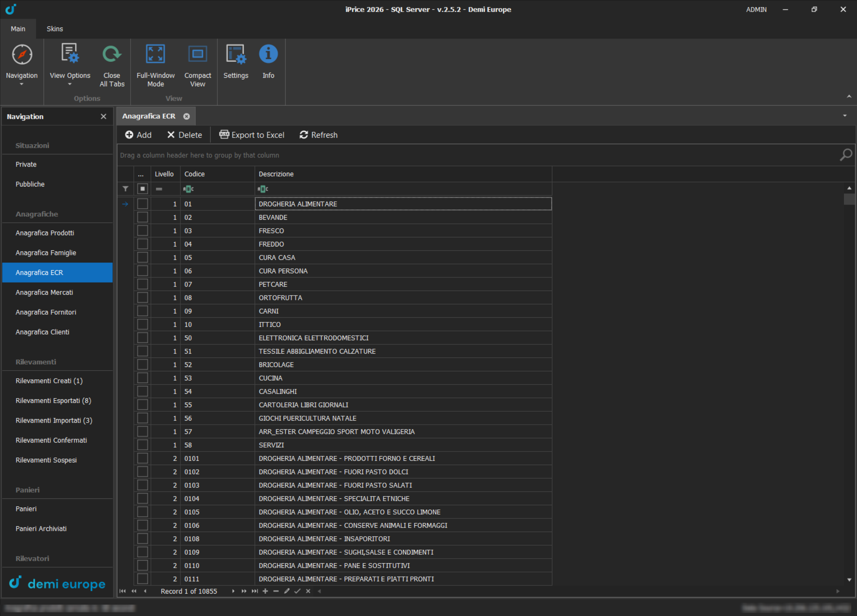This screenshot has width=857, height=616.
Task: Open the Navigation compass menu
Action: pyautogui.click(x=22, y=65)
